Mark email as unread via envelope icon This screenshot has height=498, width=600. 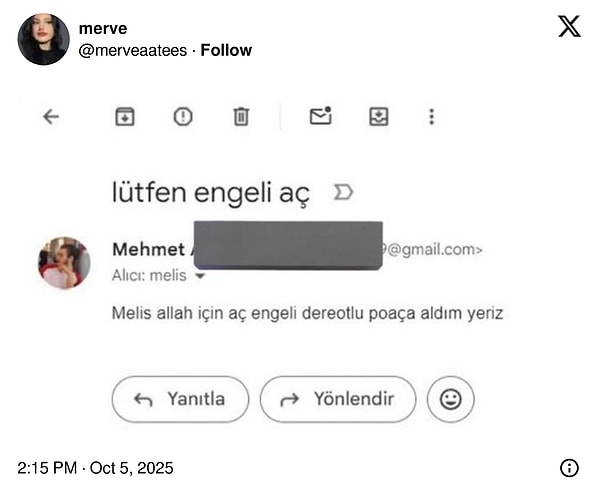[x=320, y=116]
